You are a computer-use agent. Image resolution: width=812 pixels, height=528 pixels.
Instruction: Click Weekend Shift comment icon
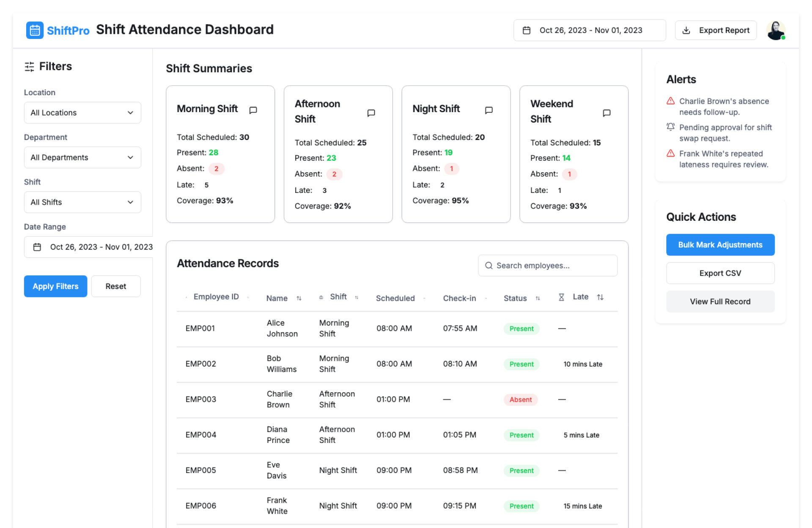[x=606, y=113]
